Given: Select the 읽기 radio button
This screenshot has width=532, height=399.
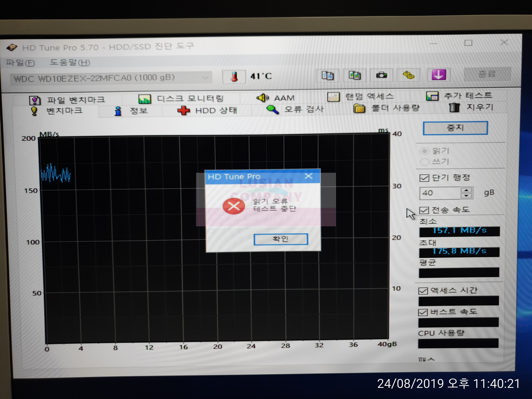Looking at the screenshot, I should coord(424,151).
